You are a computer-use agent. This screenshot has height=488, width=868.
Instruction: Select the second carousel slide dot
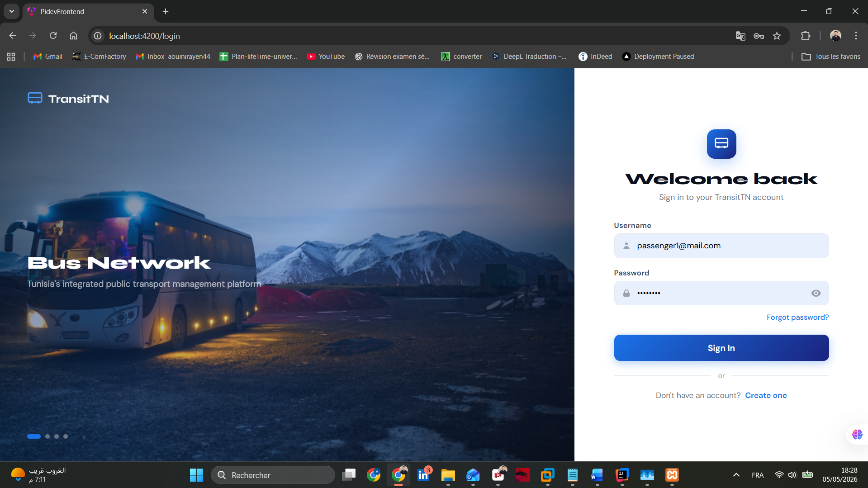(x=47, y=436)
